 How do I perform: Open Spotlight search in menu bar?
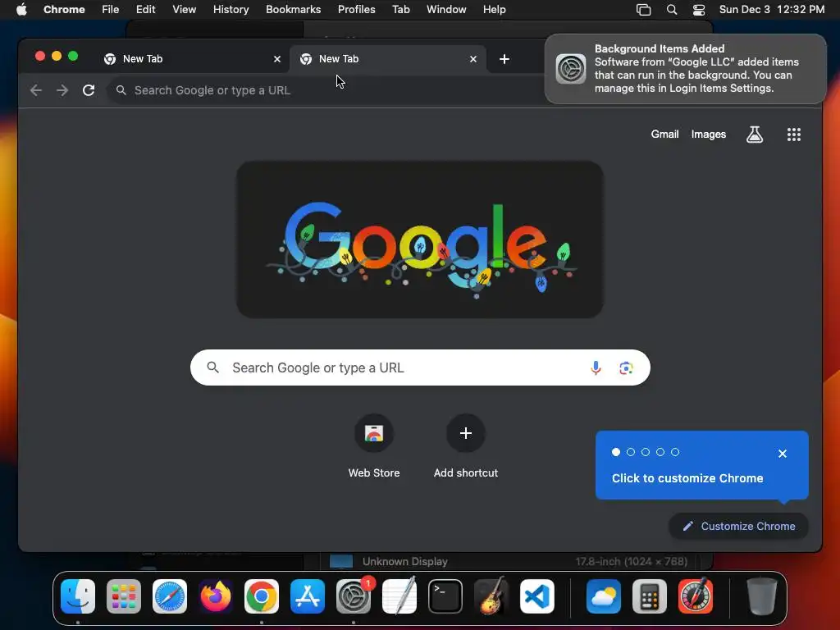pos(671,10)
